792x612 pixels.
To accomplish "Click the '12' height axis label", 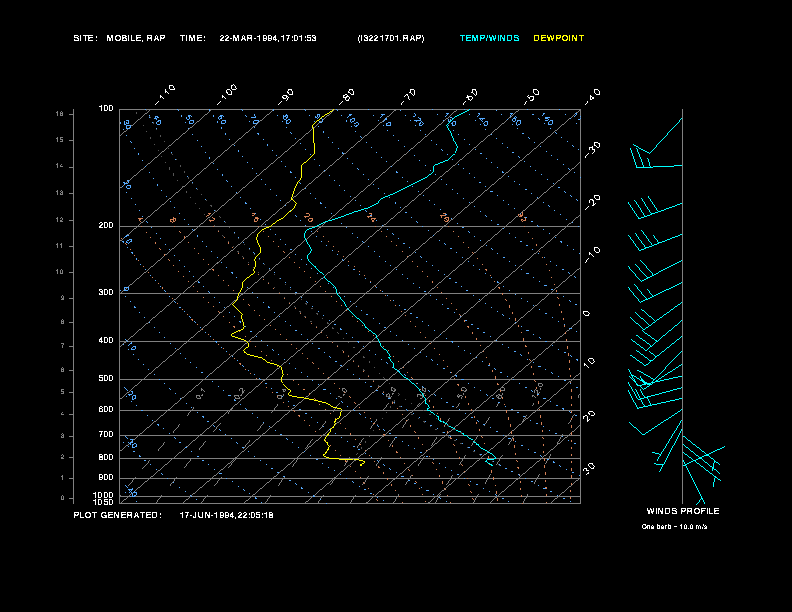I will [x=60, y=220].
